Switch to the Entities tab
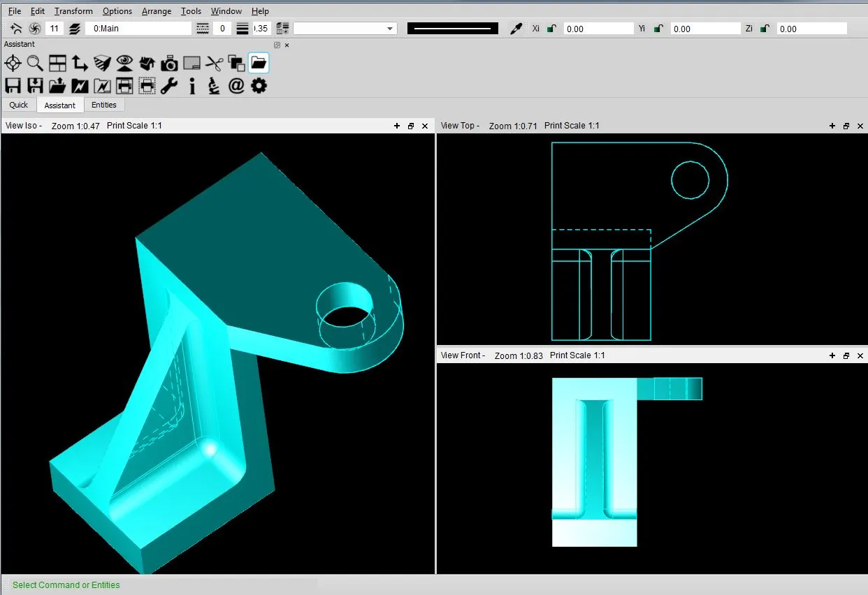Image resolution: width=868 pixels, height=595 pixels. 104,105
